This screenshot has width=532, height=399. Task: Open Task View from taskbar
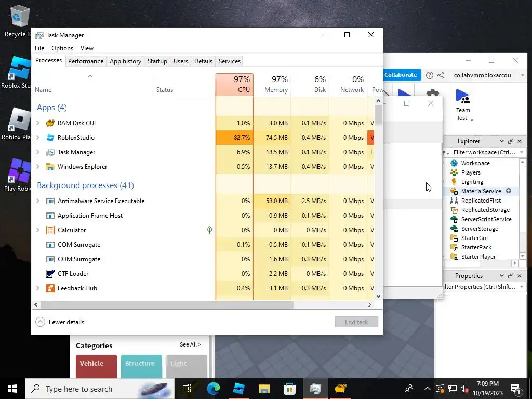[x=187, y=389]
